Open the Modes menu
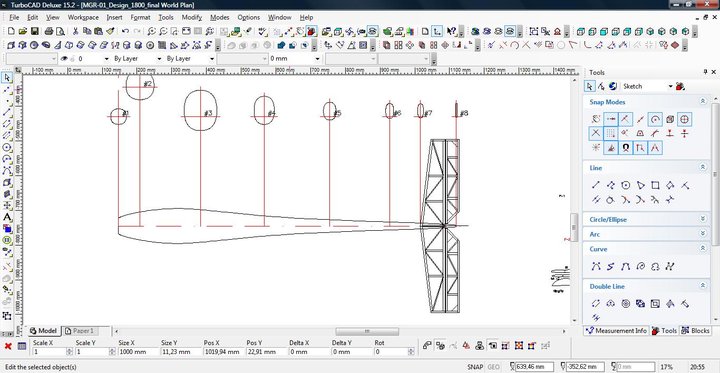Screen dimensions: 720x373 tap(219, 17)
